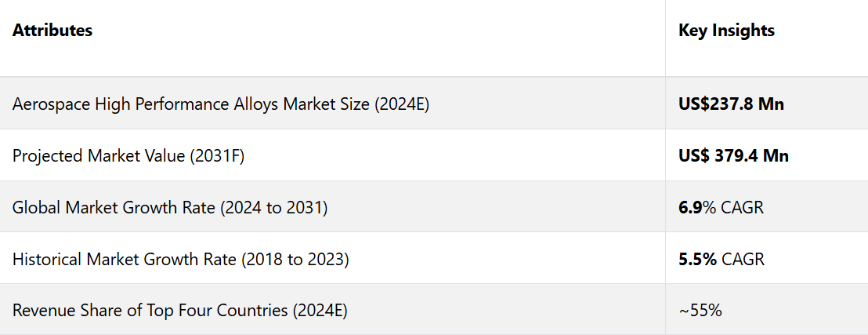Select the Revenue Share of Top Four Countries label
The width and height of the screenshot is (868, 335).
point(179,310)
